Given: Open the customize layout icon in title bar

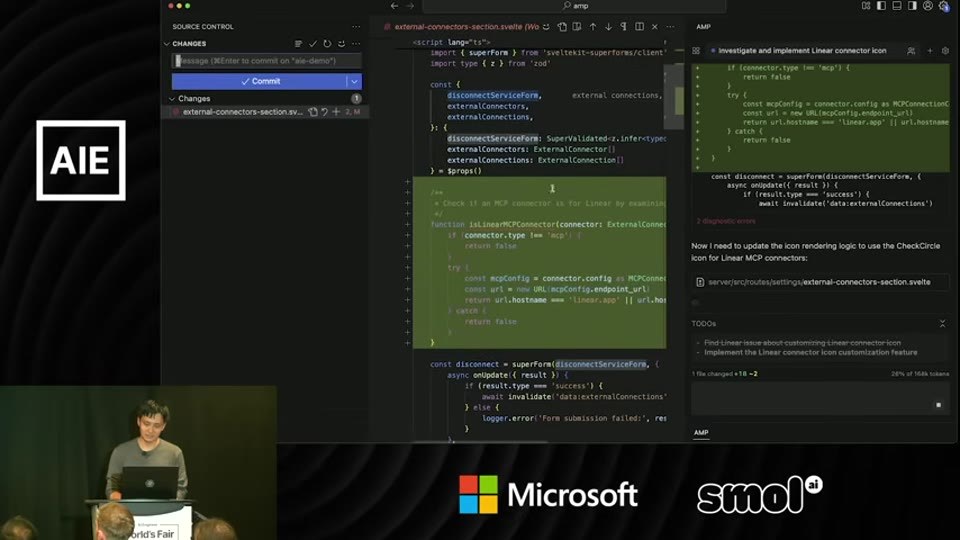Looking at the screenshot, I should tap(866, 6).
